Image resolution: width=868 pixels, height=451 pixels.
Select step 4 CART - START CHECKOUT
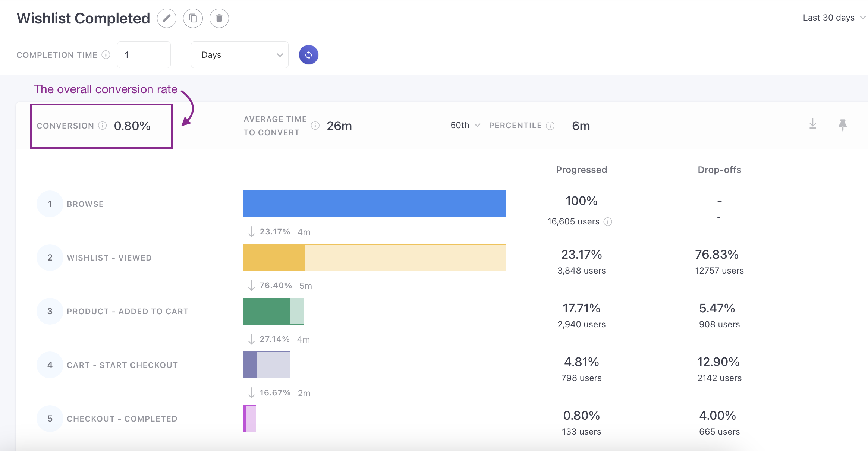click(122, 365)
